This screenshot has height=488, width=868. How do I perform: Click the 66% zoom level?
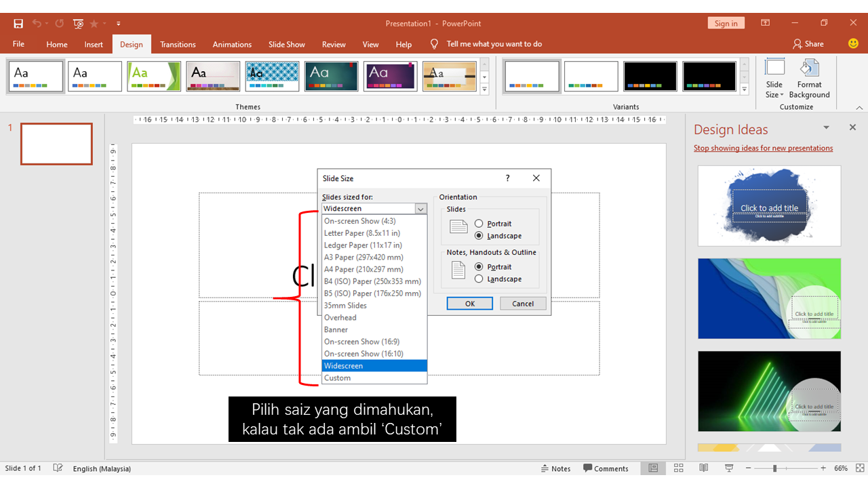coord(841,468)
